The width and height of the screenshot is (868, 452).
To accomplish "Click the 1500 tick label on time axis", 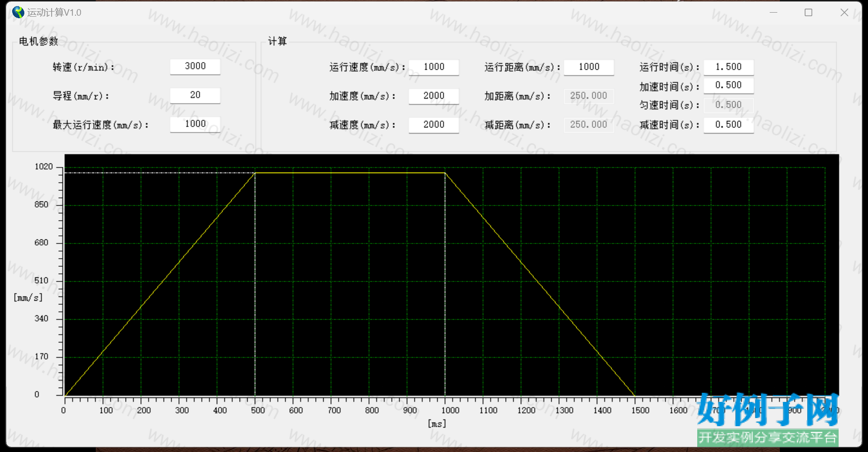I will [x=640, y=410].
